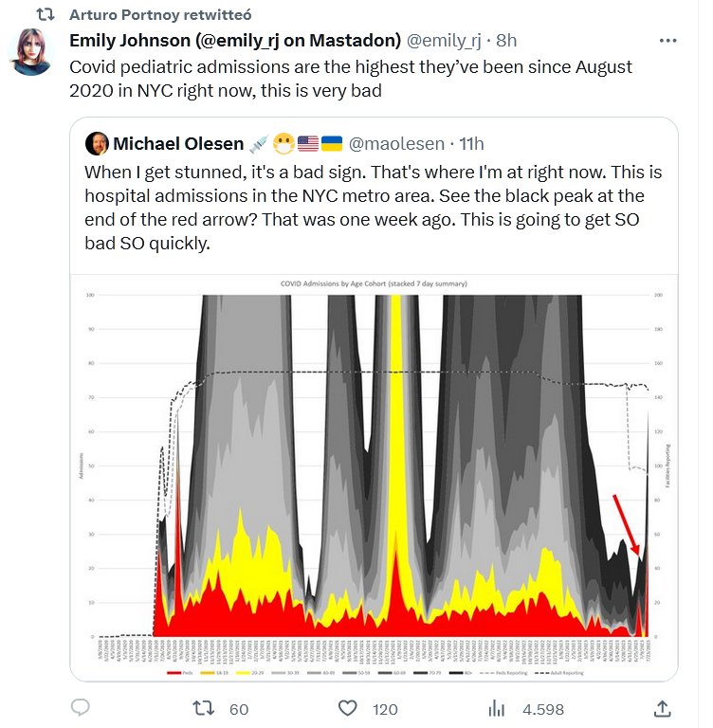Reply to Emily Johnson's tweet
The image size is (713, 728).
coord(82,708)
